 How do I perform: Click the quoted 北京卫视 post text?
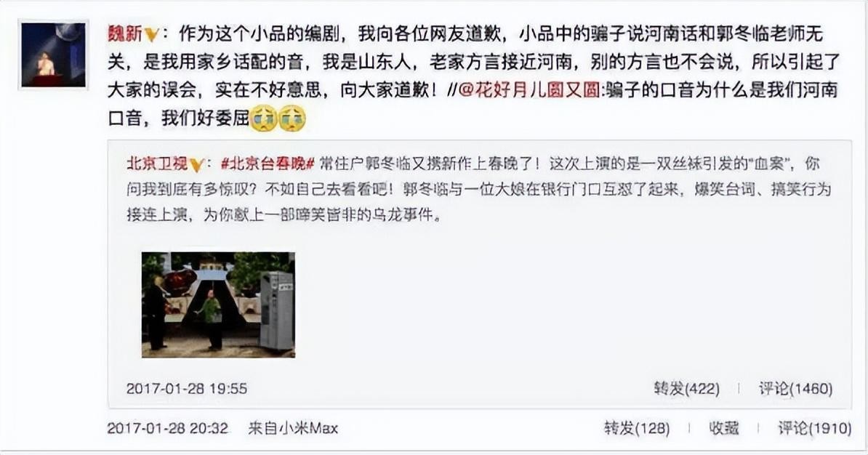point(479,189)
